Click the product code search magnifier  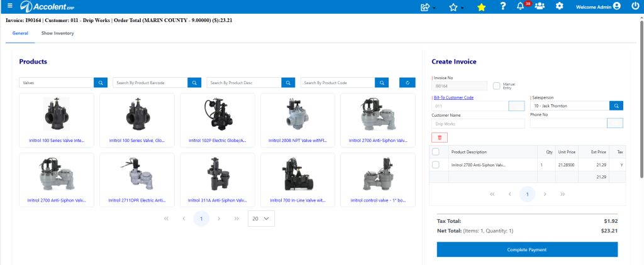(x=382, y=82)
